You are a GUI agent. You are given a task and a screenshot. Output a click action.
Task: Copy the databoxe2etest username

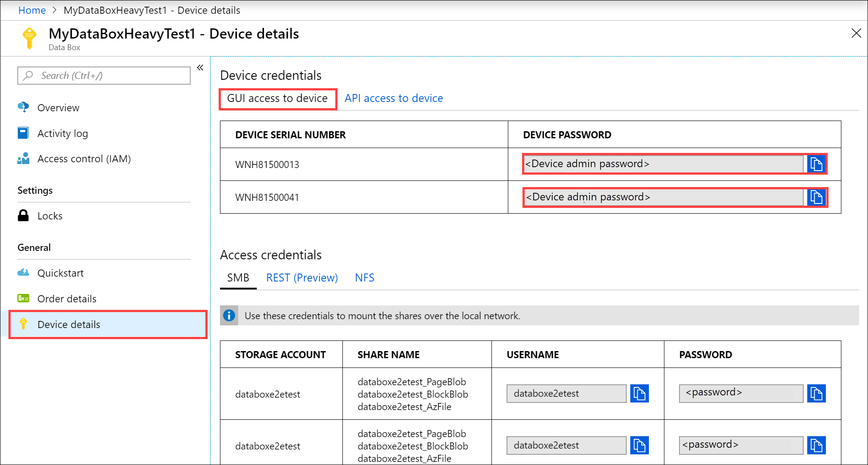639,393
